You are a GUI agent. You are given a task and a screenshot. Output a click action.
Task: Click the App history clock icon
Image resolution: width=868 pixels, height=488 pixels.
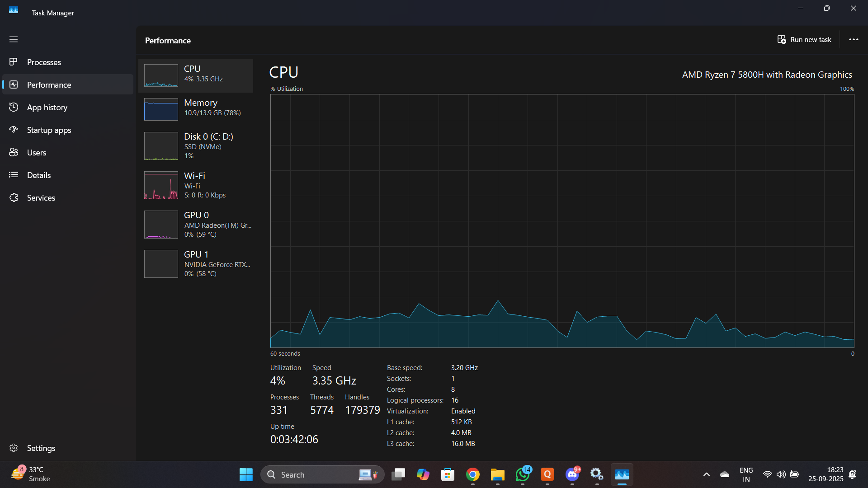click(14, 107)
